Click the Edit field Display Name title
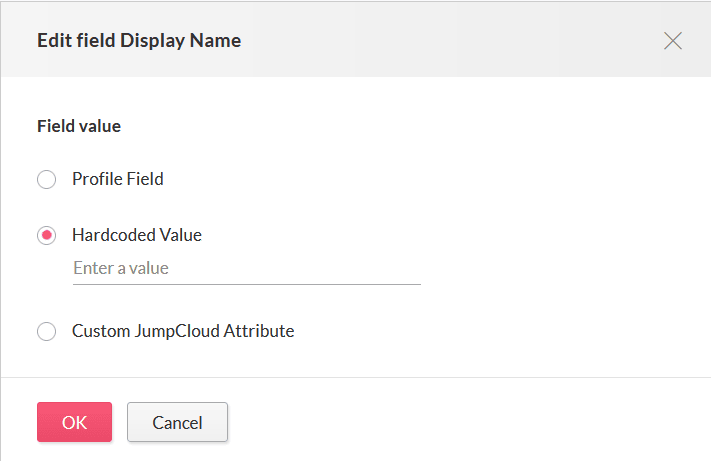This screenshot has height=461, width=711. 139,41
